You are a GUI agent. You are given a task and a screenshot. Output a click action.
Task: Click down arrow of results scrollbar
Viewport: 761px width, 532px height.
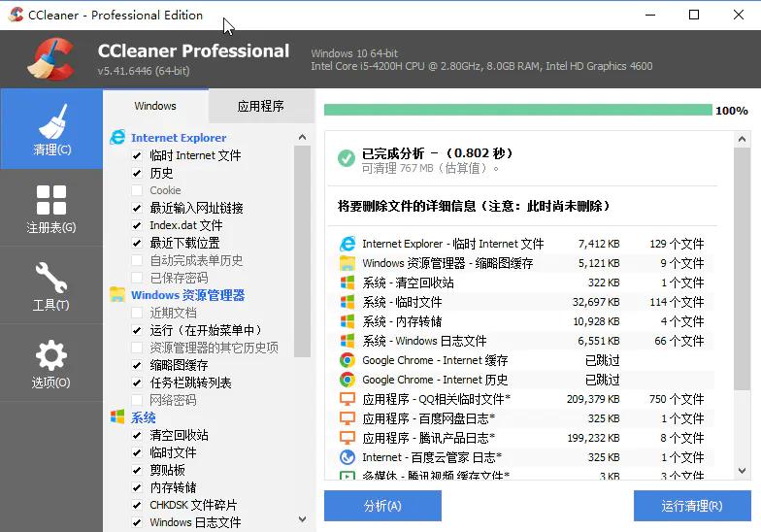742,470
